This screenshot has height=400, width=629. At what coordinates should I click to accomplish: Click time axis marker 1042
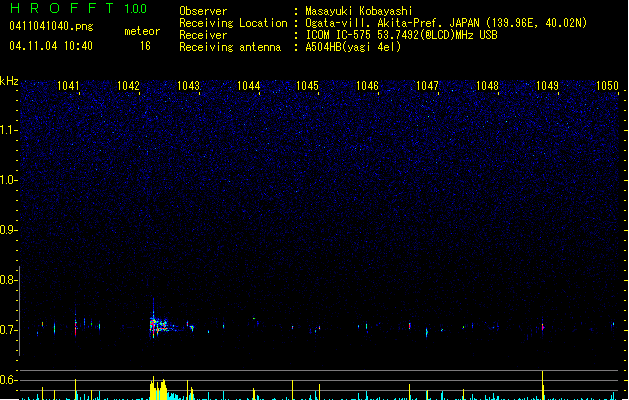tap(128, 86)
